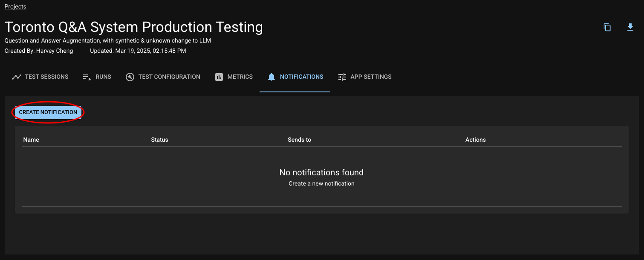Click the Sends to column header
The width and height of the screenshot is (644, 260).
tap(299, 140)
